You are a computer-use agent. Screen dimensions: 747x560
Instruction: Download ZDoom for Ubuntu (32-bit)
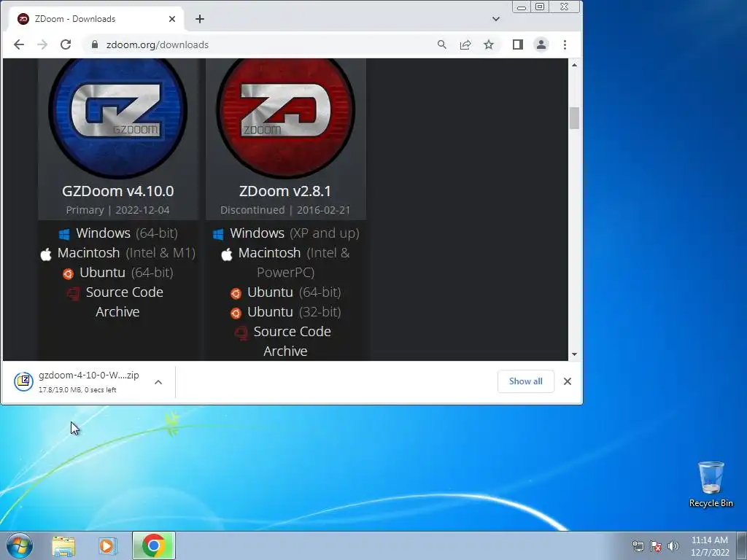pos(285,312)
